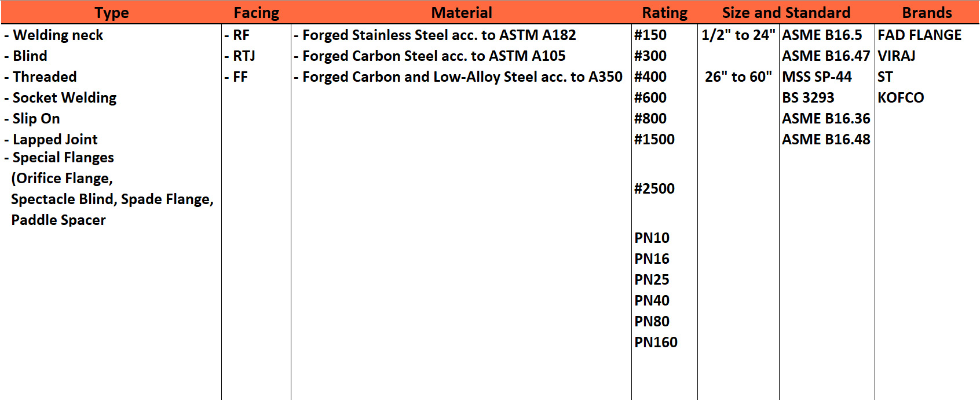The height and width of the screenshot is (400, 980).
Task: Click the #2500 rating value
Action: pyautogui.click(x=654, y=189)
